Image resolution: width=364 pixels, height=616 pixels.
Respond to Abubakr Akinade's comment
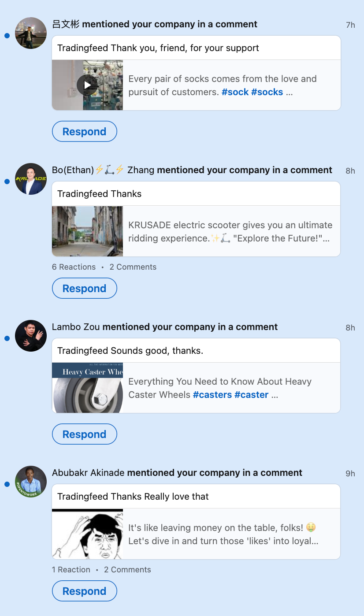pos(85,591)
